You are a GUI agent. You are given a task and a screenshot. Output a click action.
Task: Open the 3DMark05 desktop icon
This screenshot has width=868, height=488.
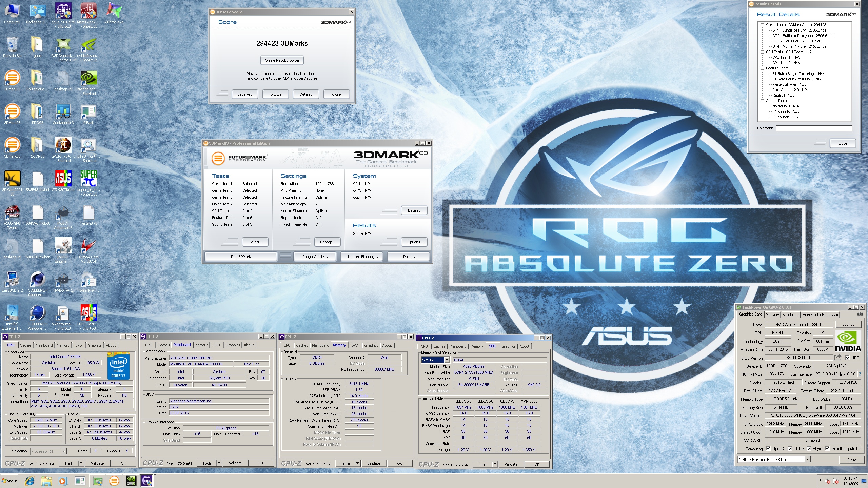pos(12,114)
